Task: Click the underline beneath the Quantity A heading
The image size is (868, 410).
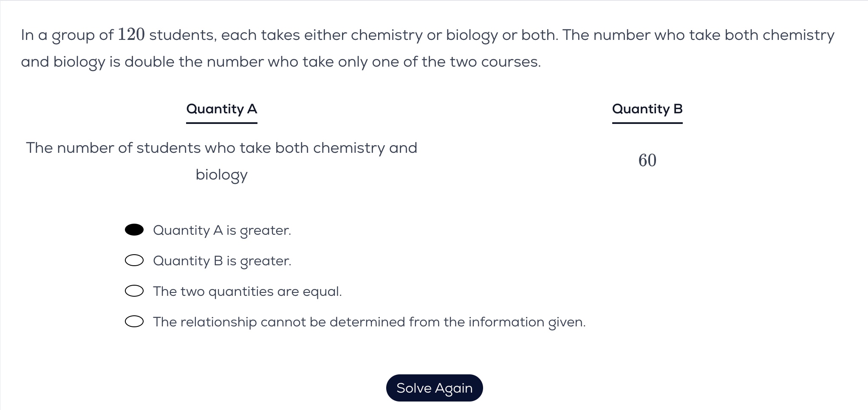Action: (222, 123)
